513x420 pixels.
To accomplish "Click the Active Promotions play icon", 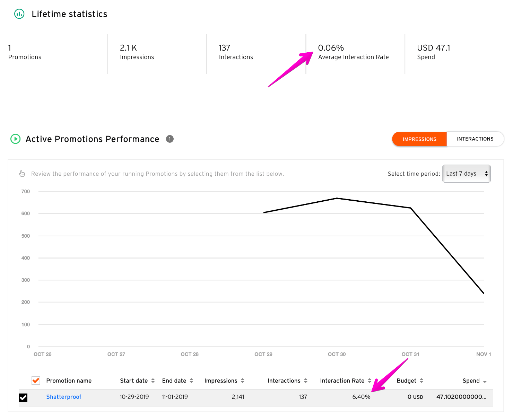I will (x=15, y=139).
